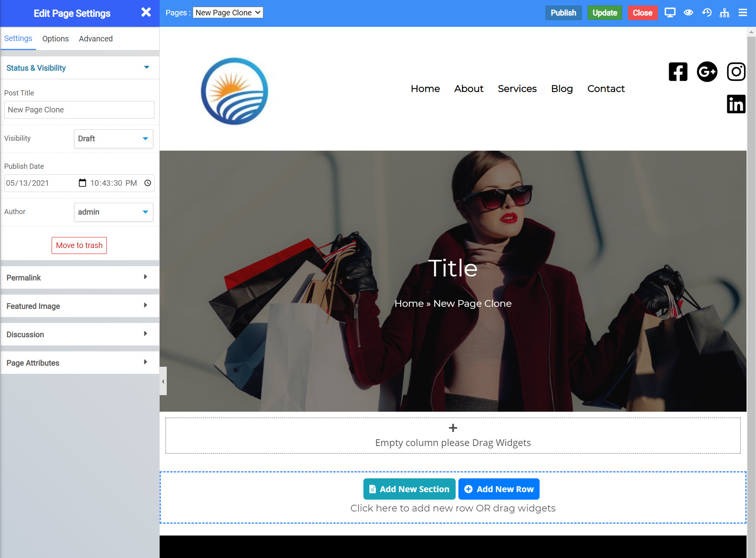
Task: Open the Pages dropdown for New Page Clone
Action: [x=227, y=12]
